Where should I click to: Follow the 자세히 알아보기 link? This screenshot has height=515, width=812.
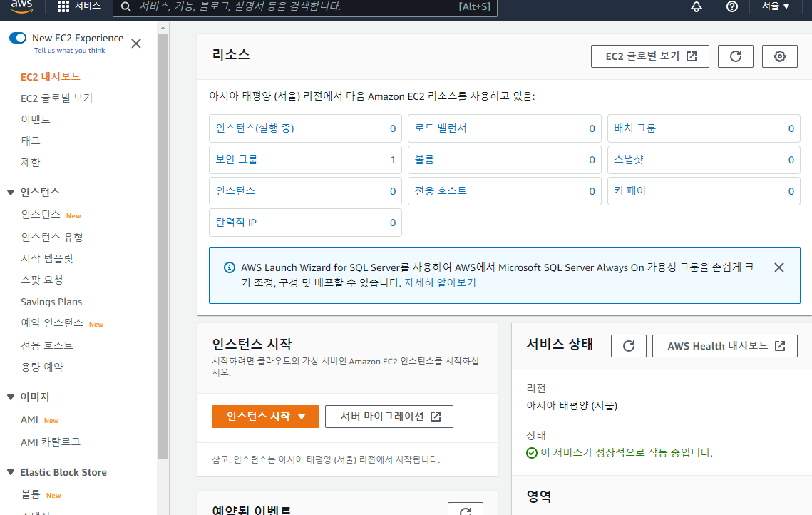(x=440, y=282)
